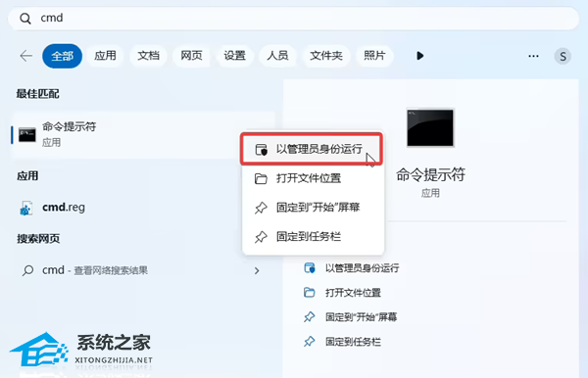This screenshot has height=378, width=588.
Task: Click 命令提示符 title in the preview pane
Action: 430,175
